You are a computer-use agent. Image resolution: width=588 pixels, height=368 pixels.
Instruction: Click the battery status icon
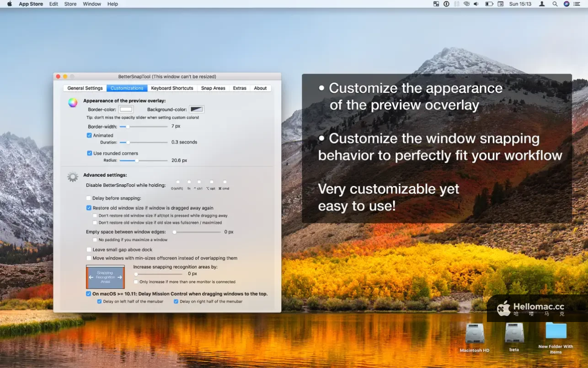point(489,4)
